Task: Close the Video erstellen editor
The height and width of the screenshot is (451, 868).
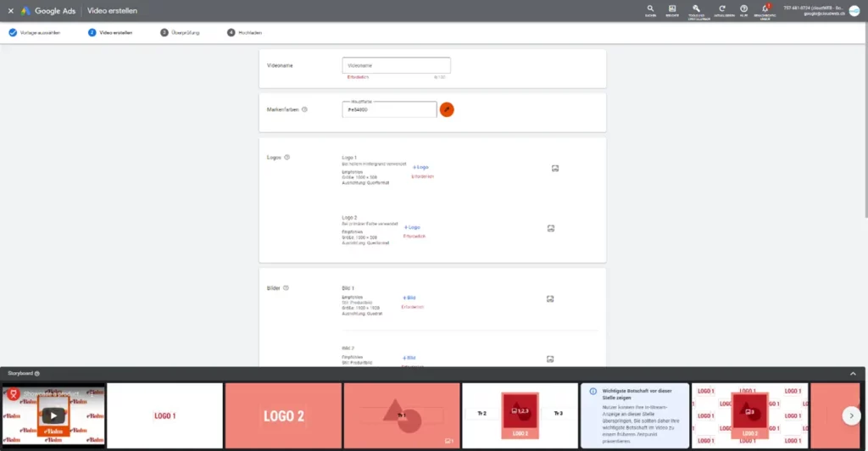Action: click(10, 11)
